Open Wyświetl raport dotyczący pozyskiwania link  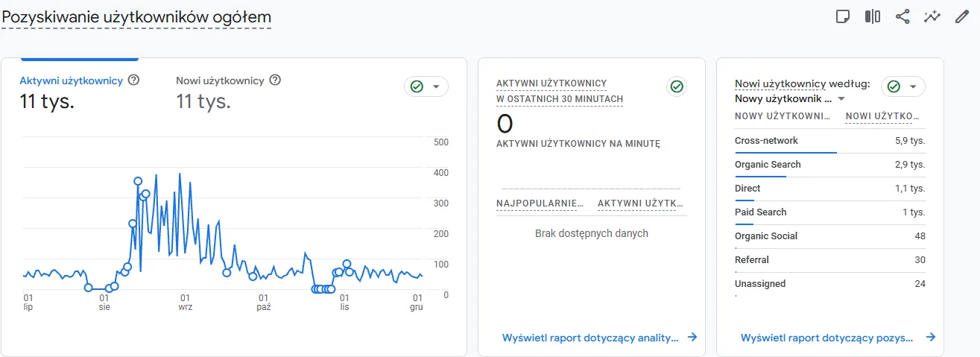(827, 338)
